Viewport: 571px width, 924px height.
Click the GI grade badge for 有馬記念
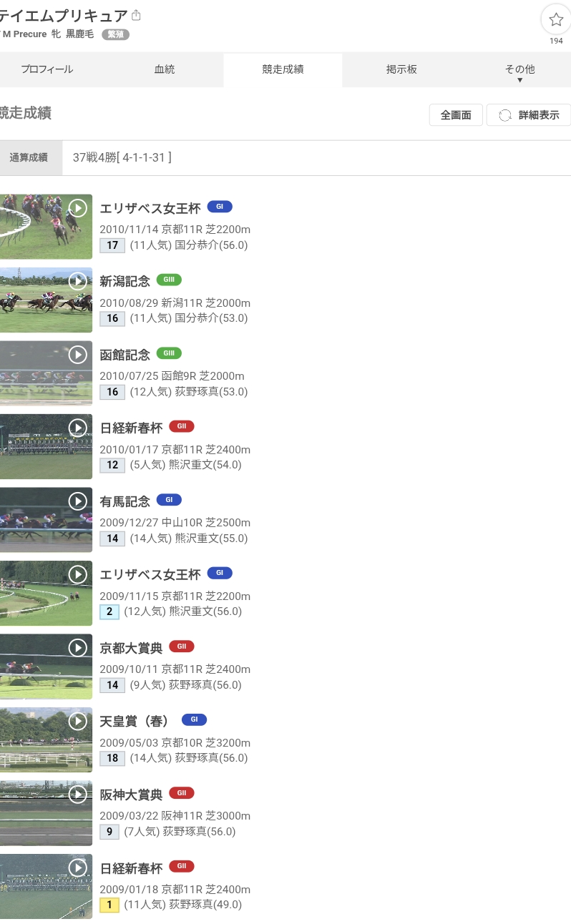(169, 500)
